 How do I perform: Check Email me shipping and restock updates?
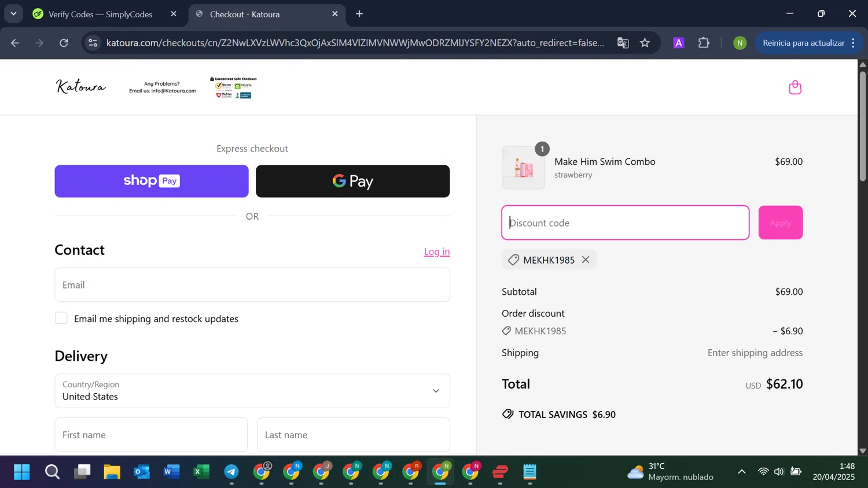(x=61, y=318)
